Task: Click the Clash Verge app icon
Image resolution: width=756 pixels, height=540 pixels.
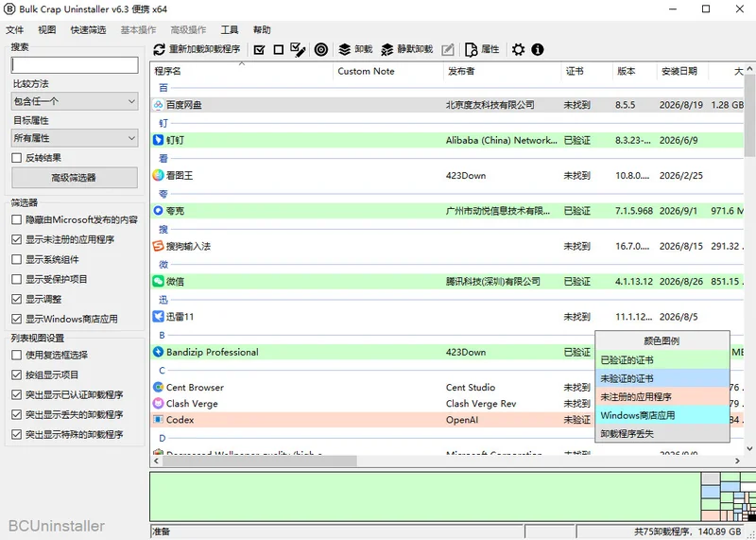Action: 158,404
